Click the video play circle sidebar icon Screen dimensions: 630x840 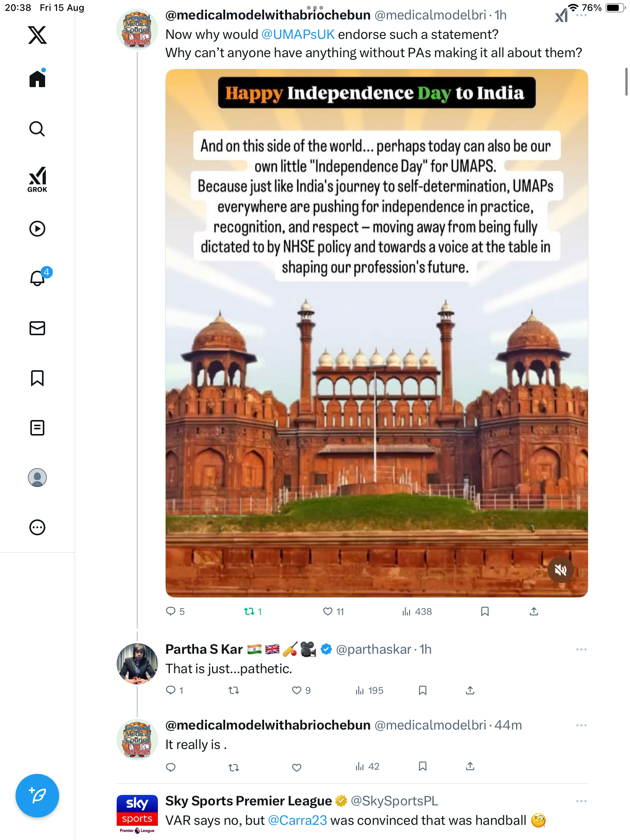37,229
